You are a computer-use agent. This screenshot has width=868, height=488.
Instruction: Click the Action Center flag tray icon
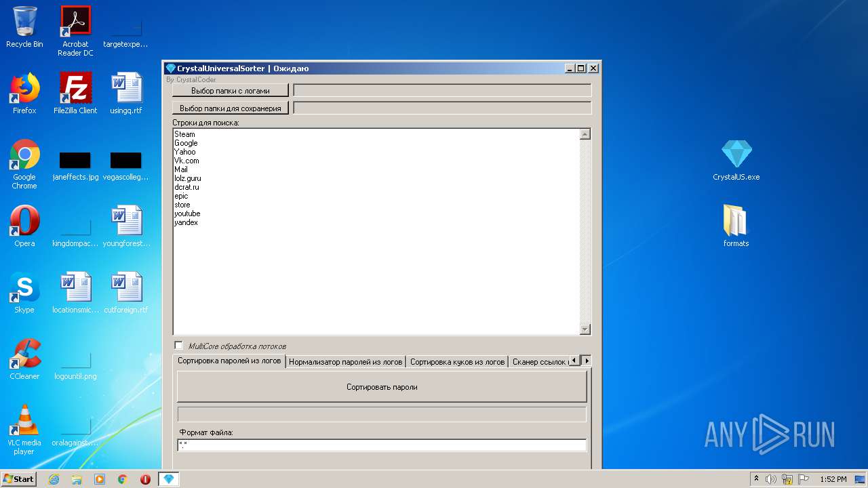[x=804, y=479]
